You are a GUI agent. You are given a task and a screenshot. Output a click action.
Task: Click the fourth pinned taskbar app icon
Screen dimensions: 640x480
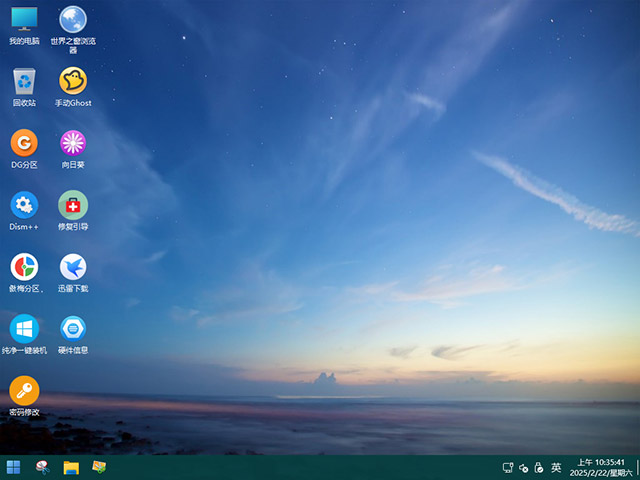99,467
